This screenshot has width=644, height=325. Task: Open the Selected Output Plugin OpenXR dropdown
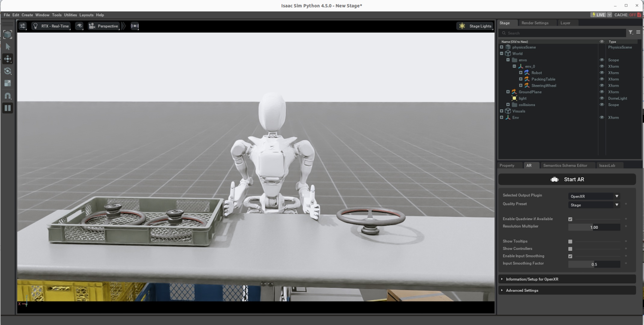click(594, 196)
